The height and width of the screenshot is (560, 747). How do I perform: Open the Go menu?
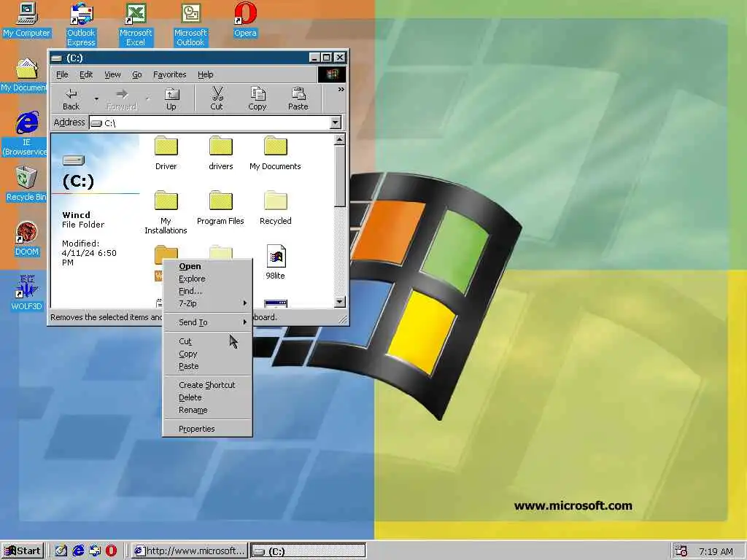136,75
